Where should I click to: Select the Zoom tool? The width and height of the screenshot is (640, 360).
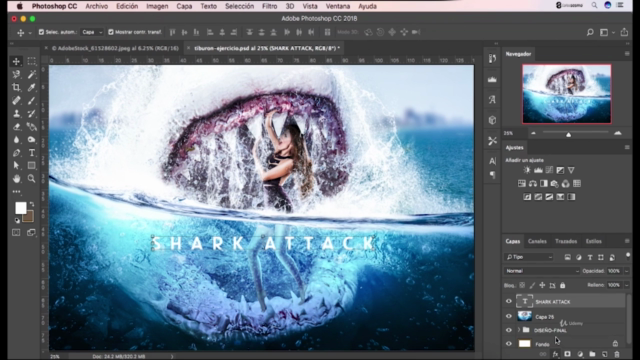[x=31, y=179]
